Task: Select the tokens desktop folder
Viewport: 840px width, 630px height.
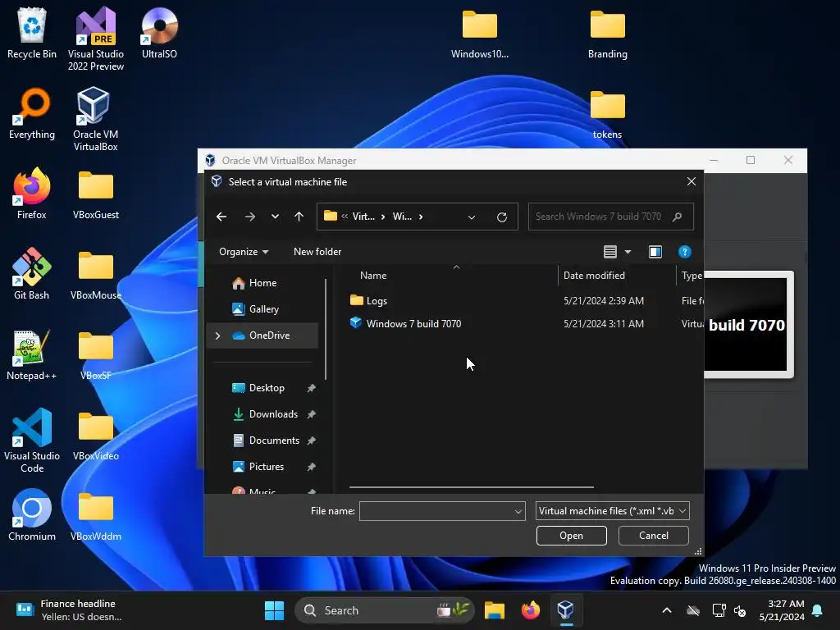Action: (608, 113)
